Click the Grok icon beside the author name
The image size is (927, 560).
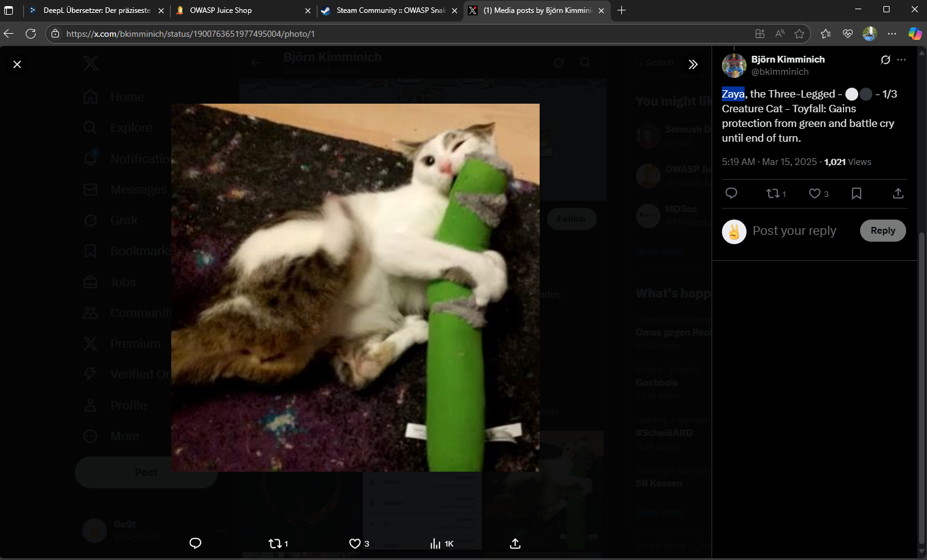pos(885,59)
